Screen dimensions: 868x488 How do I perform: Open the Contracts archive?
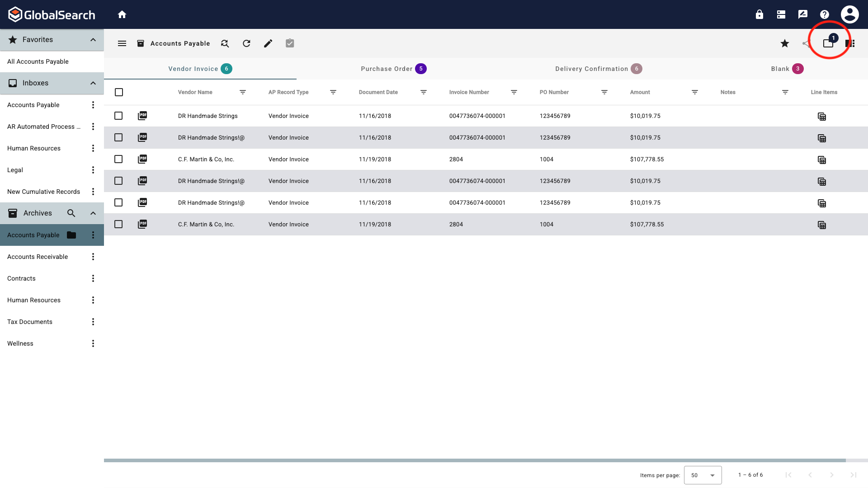point(21,278)
